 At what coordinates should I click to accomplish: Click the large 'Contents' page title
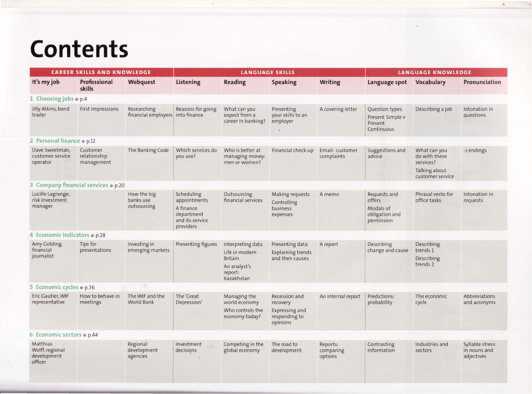[79, 49]
